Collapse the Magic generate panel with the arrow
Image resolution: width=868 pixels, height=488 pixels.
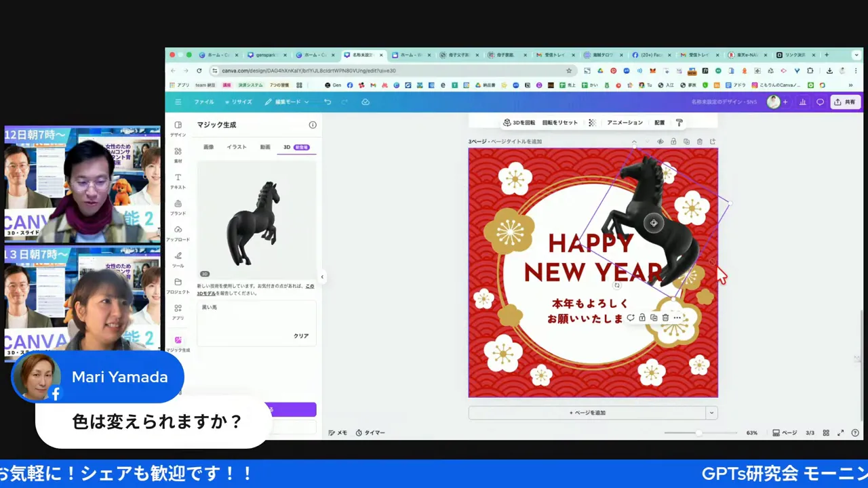[x=322, y=277]
